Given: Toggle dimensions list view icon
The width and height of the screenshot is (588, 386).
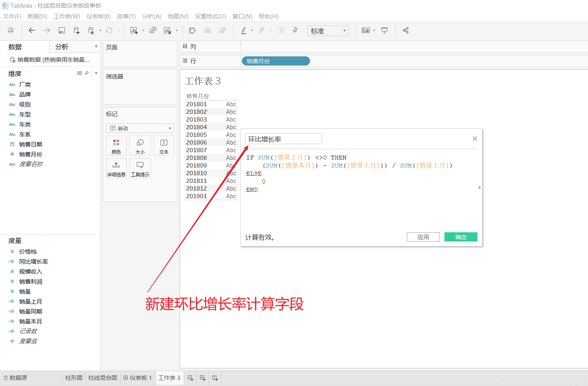Looking at the screenshot, I should click(79, 73).
